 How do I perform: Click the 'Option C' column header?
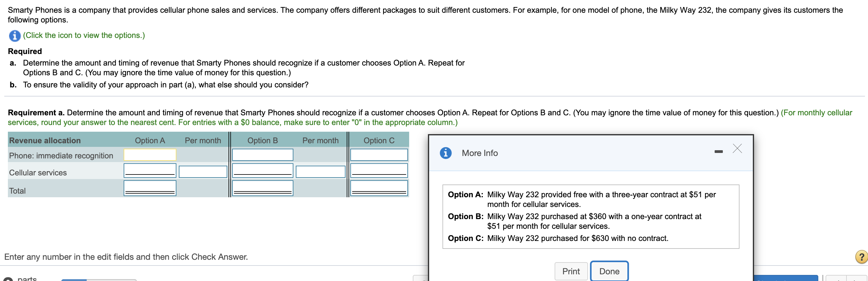pos(379,140)
